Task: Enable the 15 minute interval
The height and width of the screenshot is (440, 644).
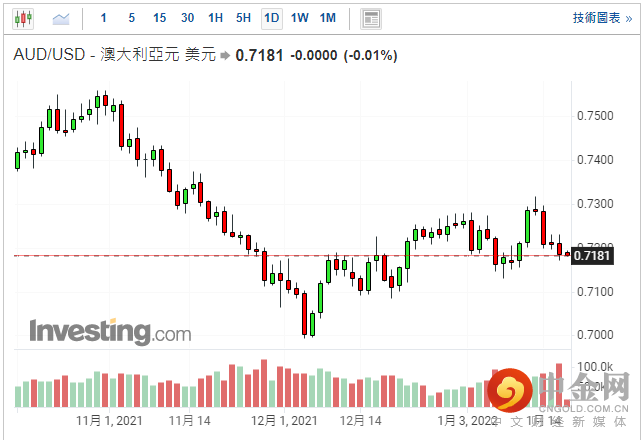Action: 160,18
